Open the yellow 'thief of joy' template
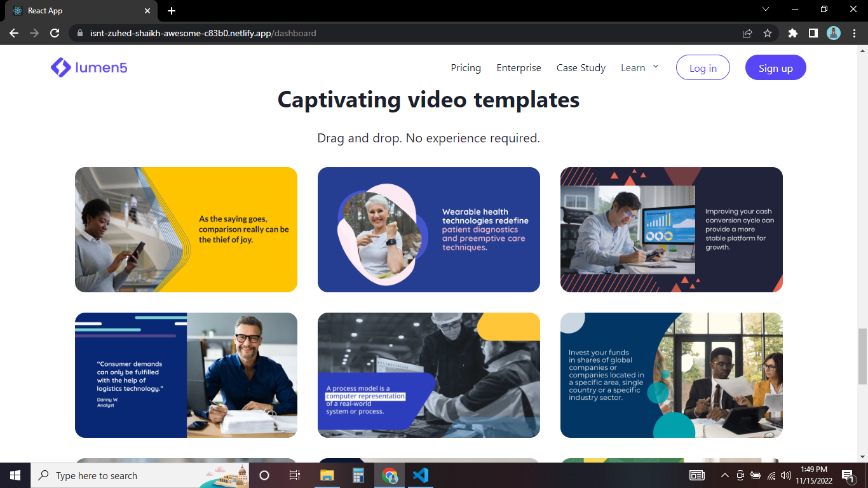The height and width of the screenshot is (488, 868). pos(186,229)
